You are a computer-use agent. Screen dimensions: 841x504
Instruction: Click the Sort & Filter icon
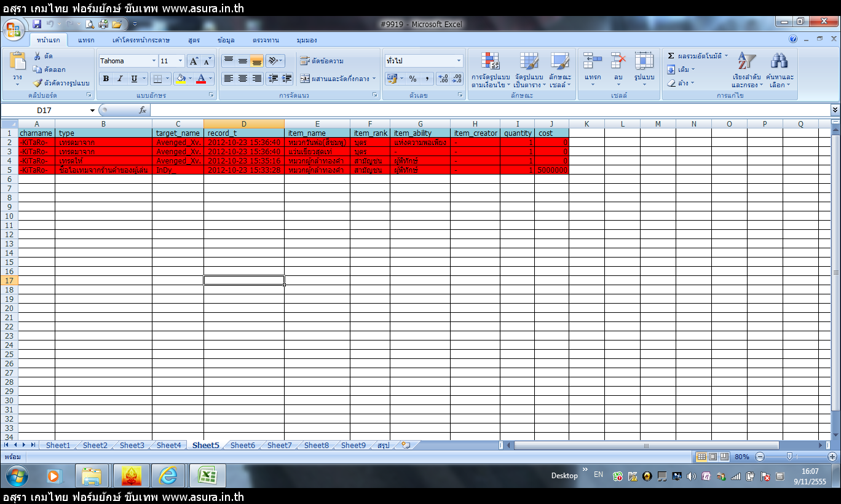(746, 61)
